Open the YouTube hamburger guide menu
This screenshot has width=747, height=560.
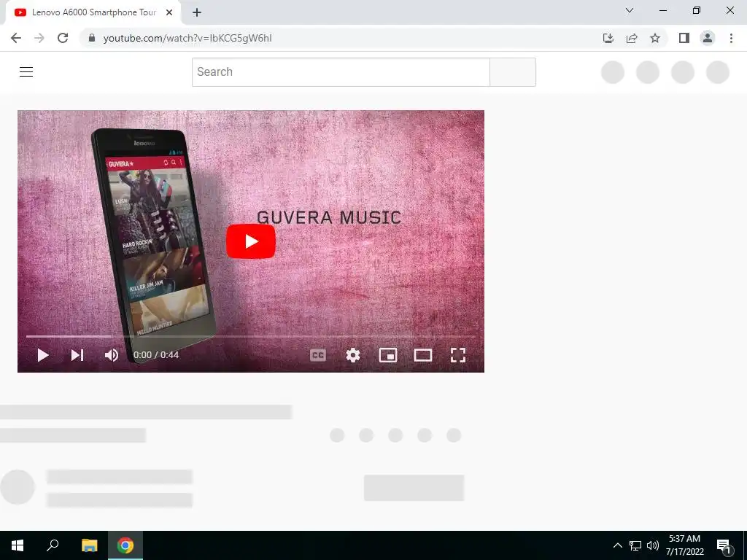point(26,72)
